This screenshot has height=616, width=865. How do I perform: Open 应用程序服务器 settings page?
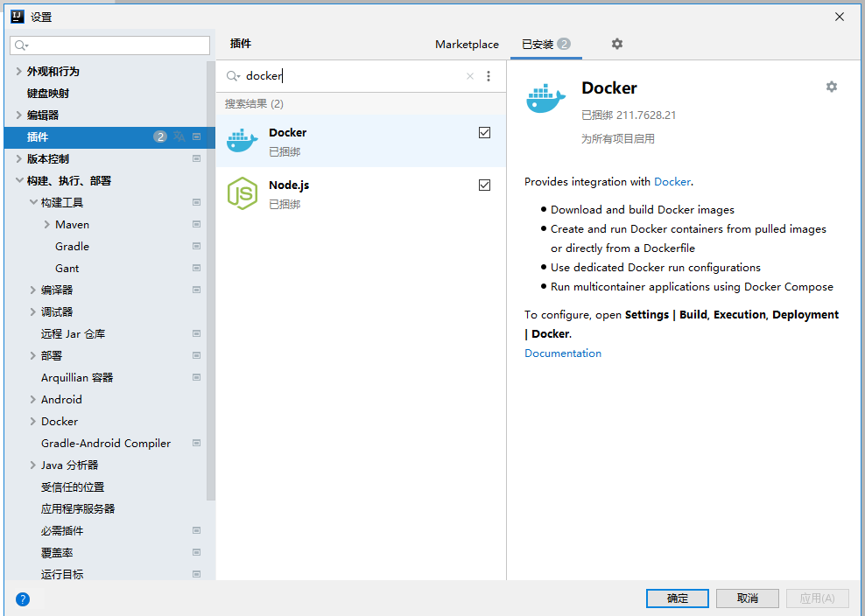coord(78,508)
